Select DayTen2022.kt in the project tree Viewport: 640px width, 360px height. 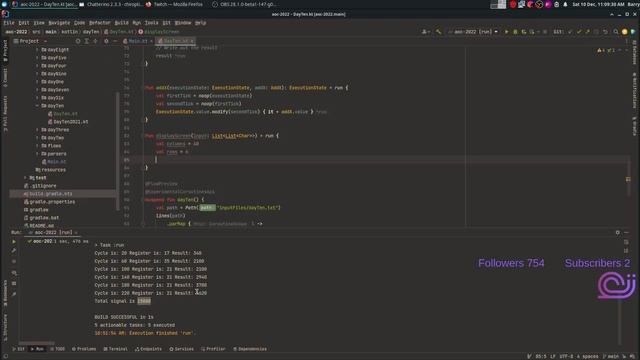68,122
